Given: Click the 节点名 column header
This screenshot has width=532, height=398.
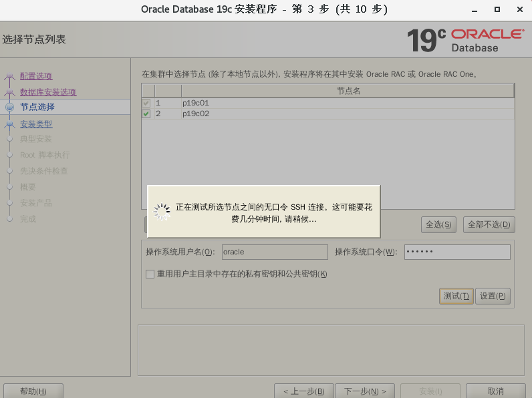Looking at the screenshot, I should click(348, 91).
